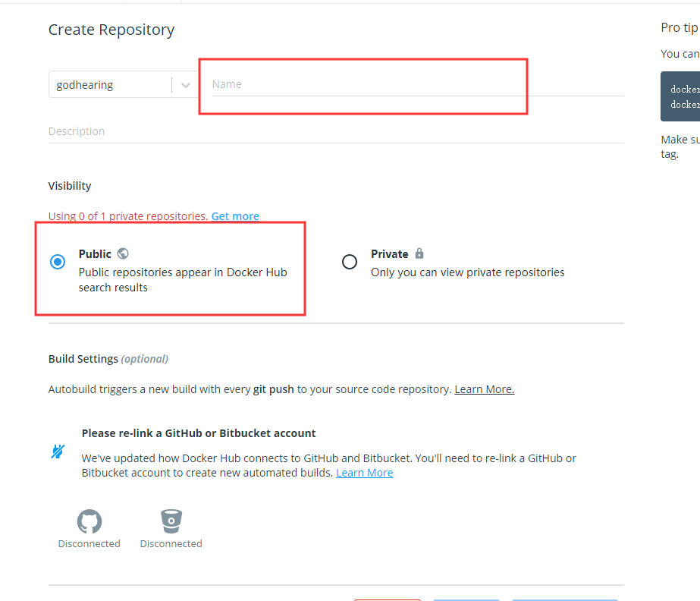Image resolution: width=700 pixels, height=601 pixels.
Task: Focus the repository Name input field
Action: 364,84
